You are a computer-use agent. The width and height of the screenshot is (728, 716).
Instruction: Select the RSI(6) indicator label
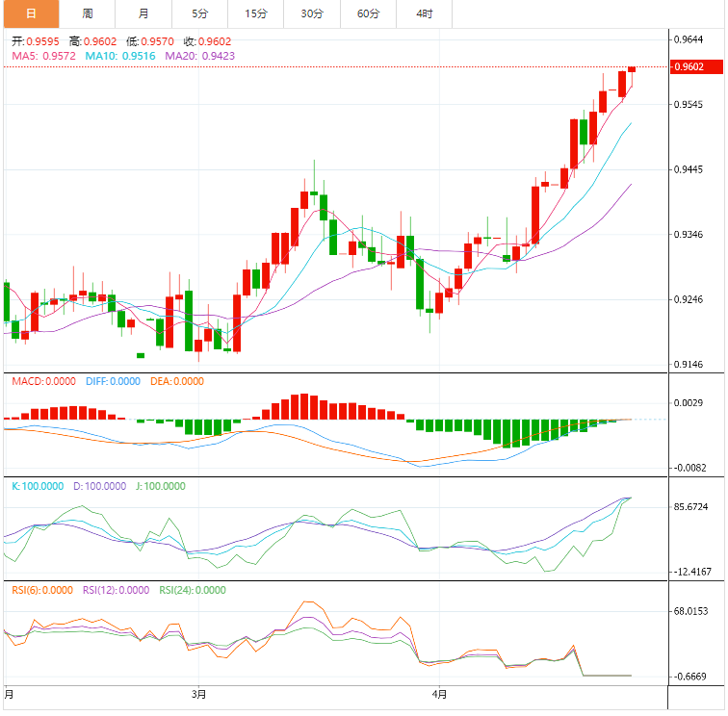41,591
